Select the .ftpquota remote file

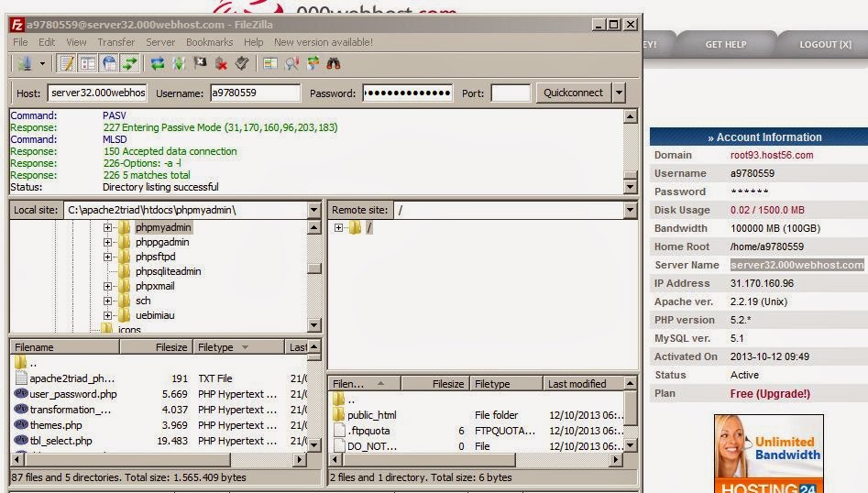click(368, 431)
